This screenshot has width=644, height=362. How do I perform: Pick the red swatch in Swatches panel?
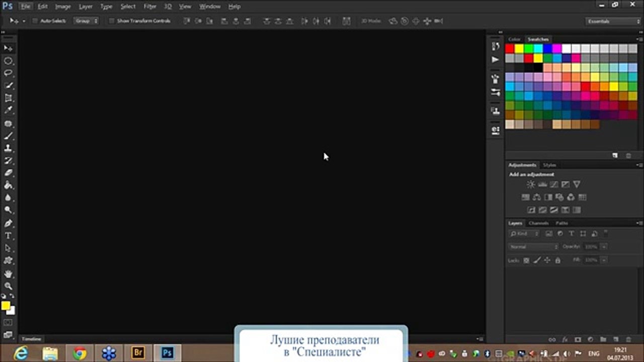click(510, 48)
